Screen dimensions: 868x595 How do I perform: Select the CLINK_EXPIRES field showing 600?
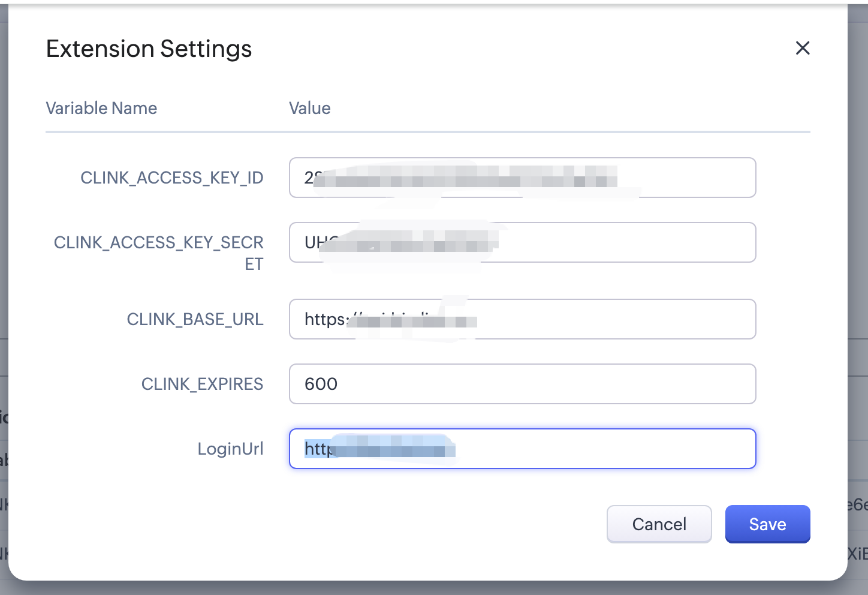point(522,384)
